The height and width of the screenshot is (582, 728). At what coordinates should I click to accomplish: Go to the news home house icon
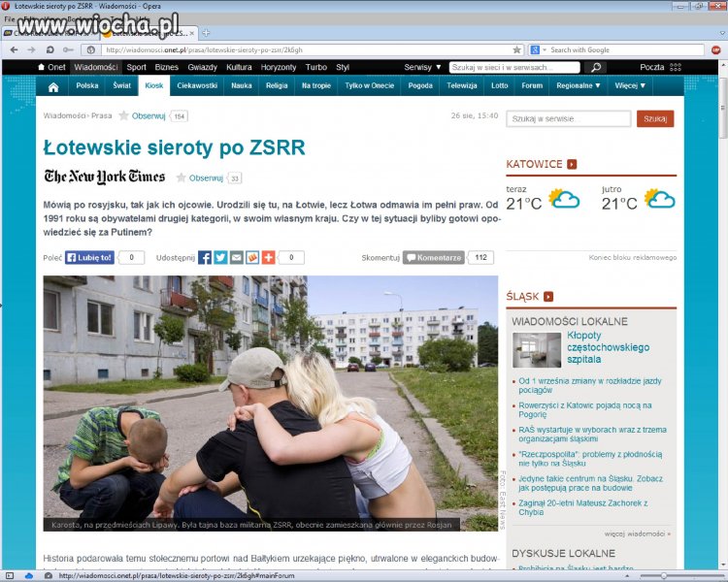pos(53,86)
